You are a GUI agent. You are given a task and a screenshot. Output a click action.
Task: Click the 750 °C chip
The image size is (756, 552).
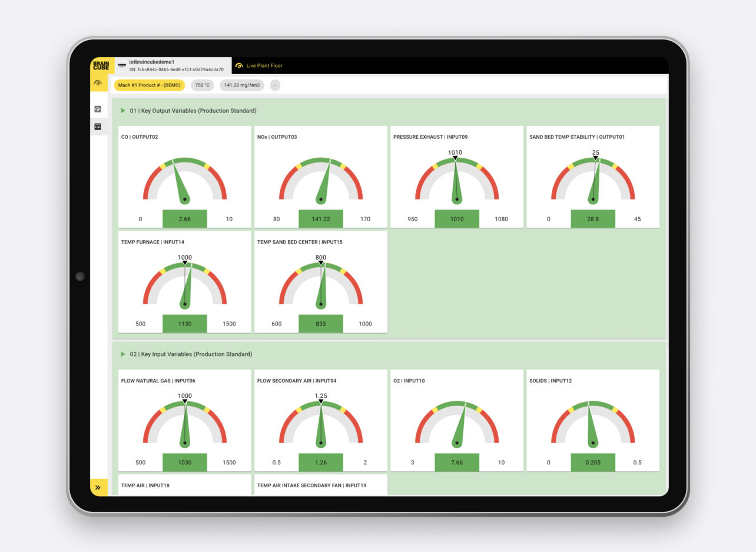click(202, 85)
